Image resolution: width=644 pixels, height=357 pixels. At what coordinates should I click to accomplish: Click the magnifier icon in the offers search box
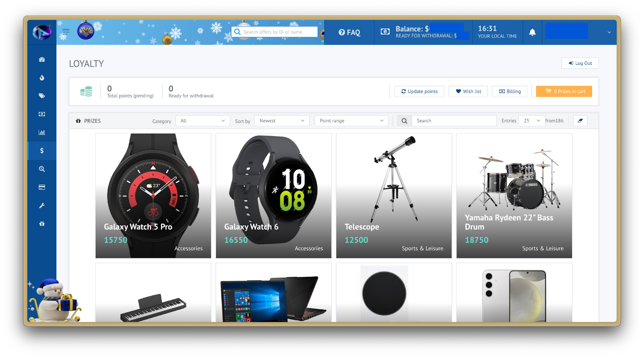tap(237, 32)
